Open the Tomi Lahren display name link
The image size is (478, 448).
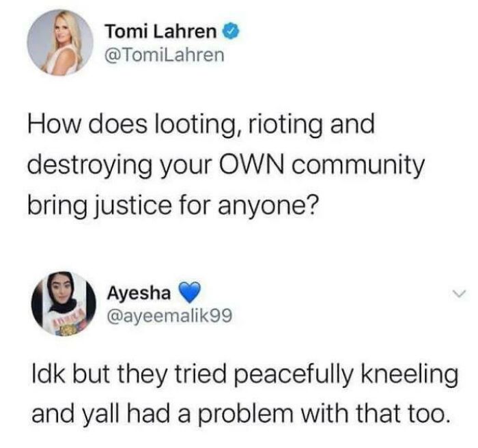pyautogui.click(x=160, y=31)
